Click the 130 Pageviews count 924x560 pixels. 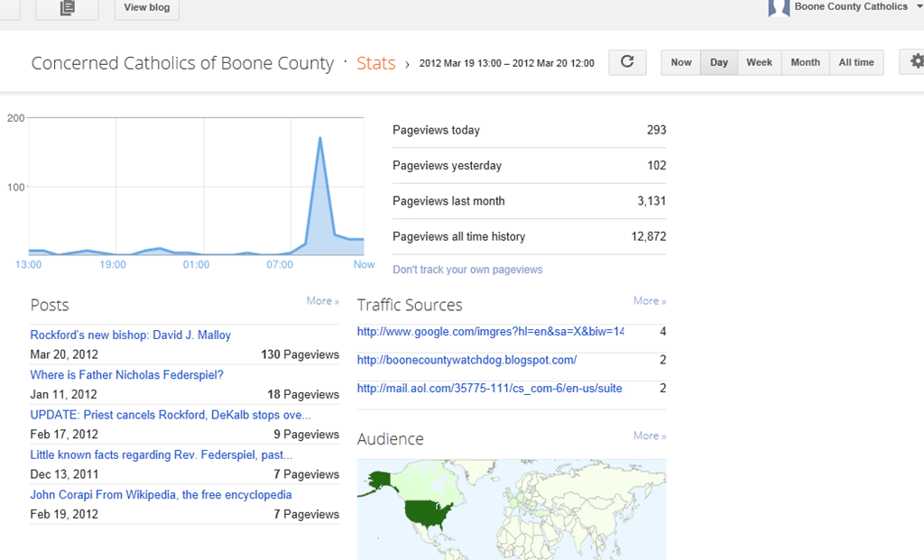coord(300,354)
